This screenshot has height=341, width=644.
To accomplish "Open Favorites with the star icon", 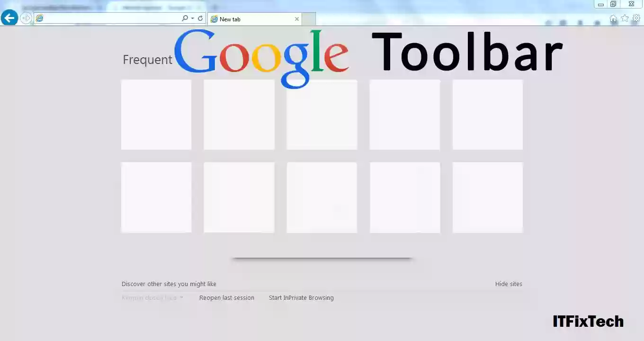I will [625, 18].
